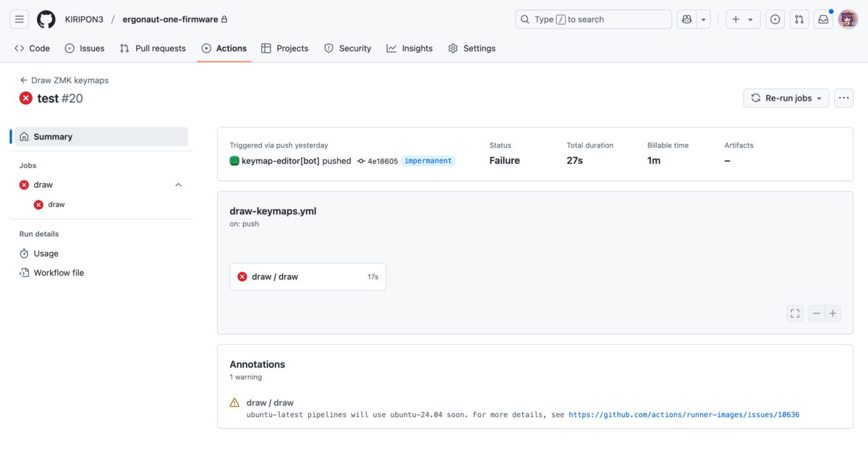
Task: Zoom in the workflow graph
Action: coord(833,314)
